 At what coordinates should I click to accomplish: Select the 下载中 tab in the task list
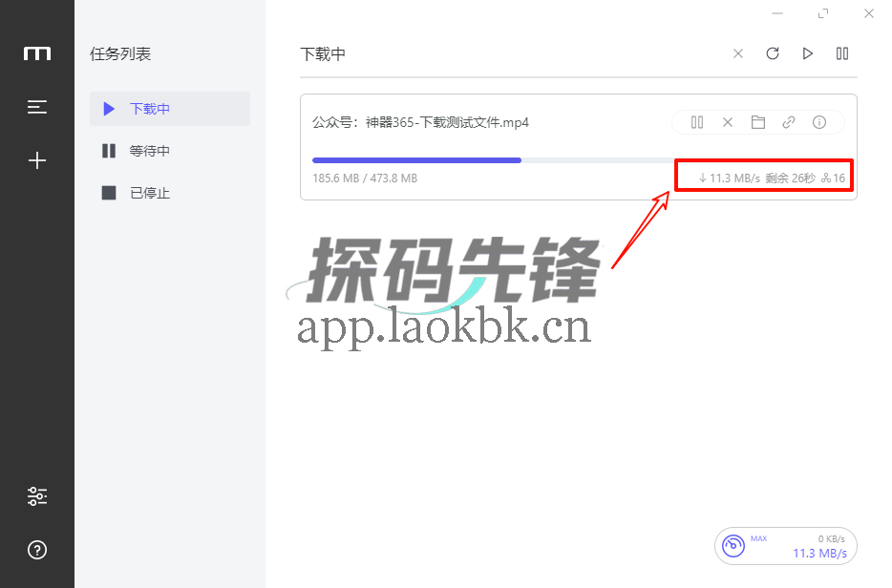pyautogui.click(x=170, y=109)
